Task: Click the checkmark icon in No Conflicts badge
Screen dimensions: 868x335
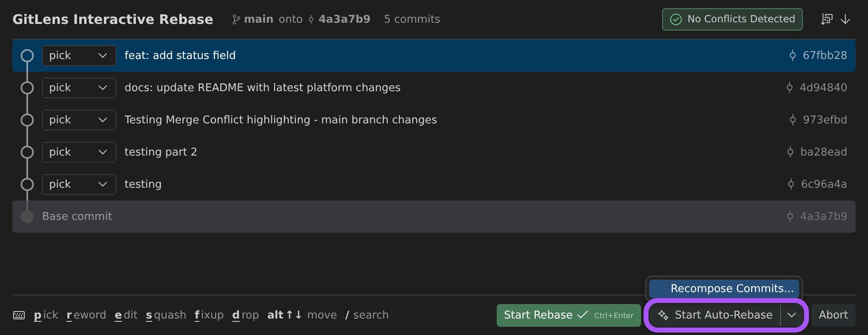Action: (x=676, y=19)
